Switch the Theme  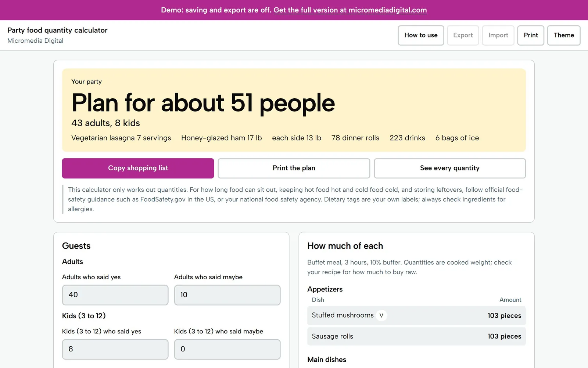[x=564, y=35]
